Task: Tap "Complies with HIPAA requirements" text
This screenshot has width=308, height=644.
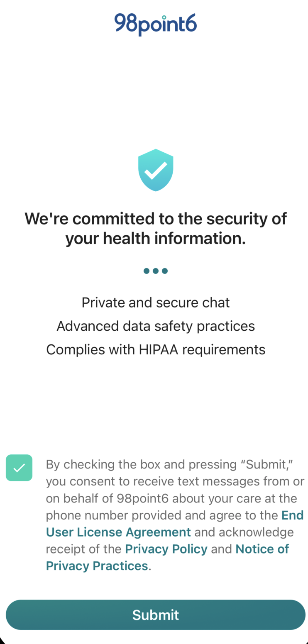Action: 156,349
